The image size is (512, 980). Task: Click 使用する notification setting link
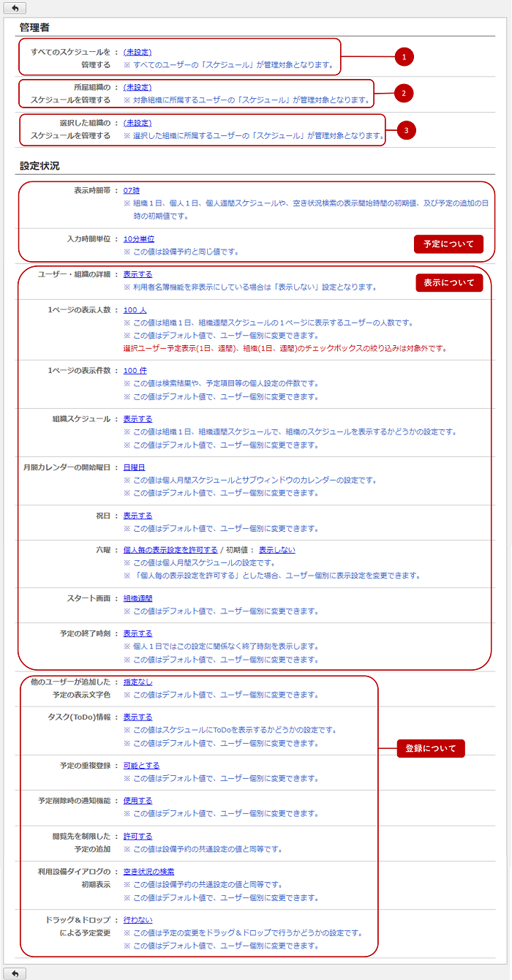click(138, 800)
